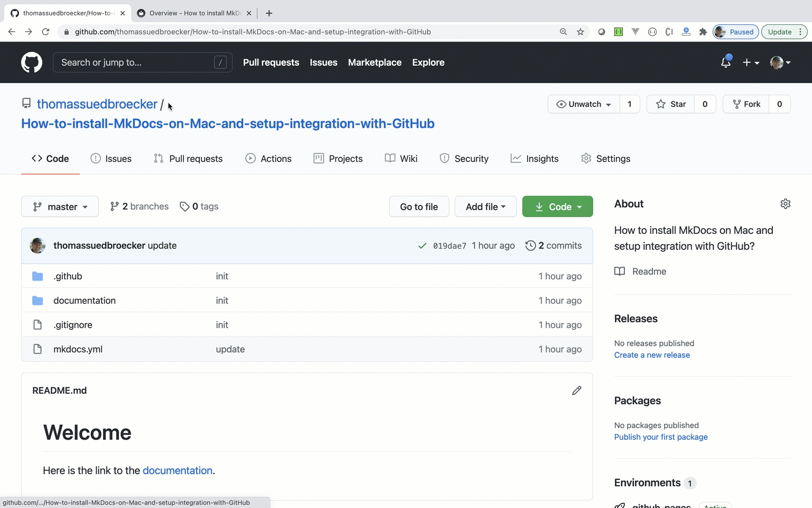Click the commit author avatar
812x508 pixels.
(x=38, y=246)
